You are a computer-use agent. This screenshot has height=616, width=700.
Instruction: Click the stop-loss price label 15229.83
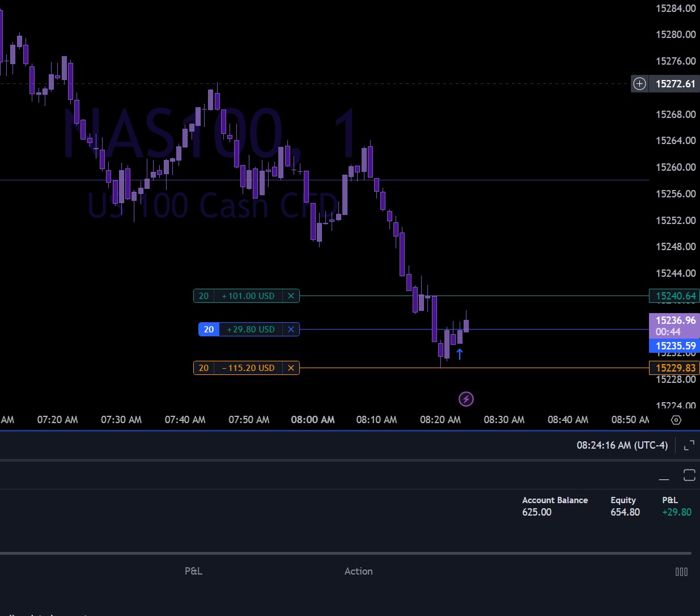(674, 368)
